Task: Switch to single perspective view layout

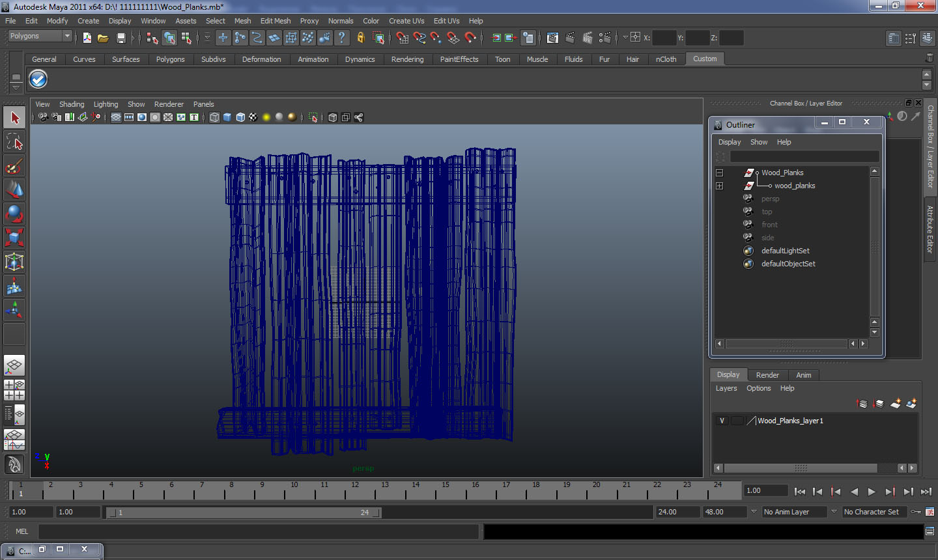Action: point(14,365)
